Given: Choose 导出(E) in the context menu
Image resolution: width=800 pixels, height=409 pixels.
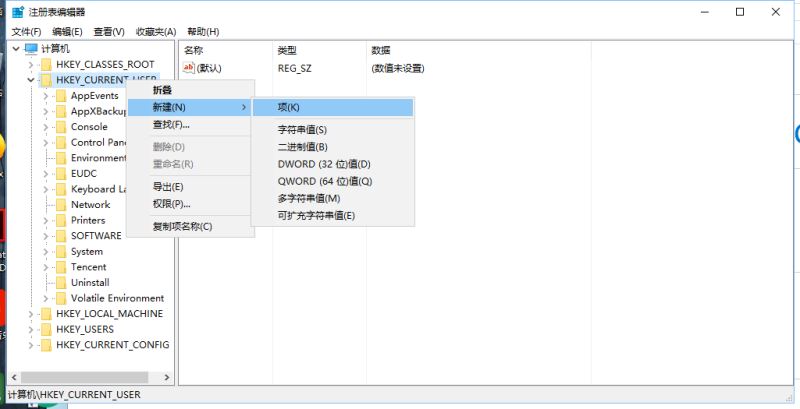Looking at the screenshot, I should click(190, 187).
